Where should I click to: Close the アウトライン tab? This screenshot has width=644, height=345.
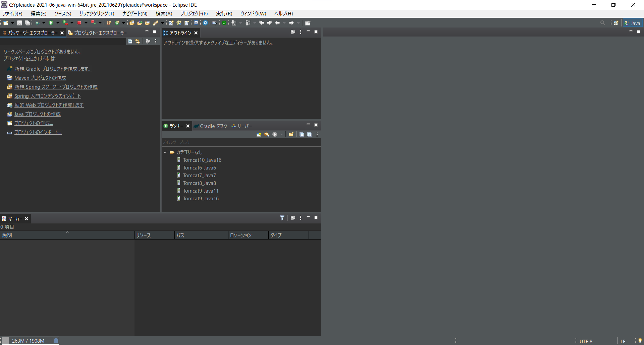[x=196, y=33]
